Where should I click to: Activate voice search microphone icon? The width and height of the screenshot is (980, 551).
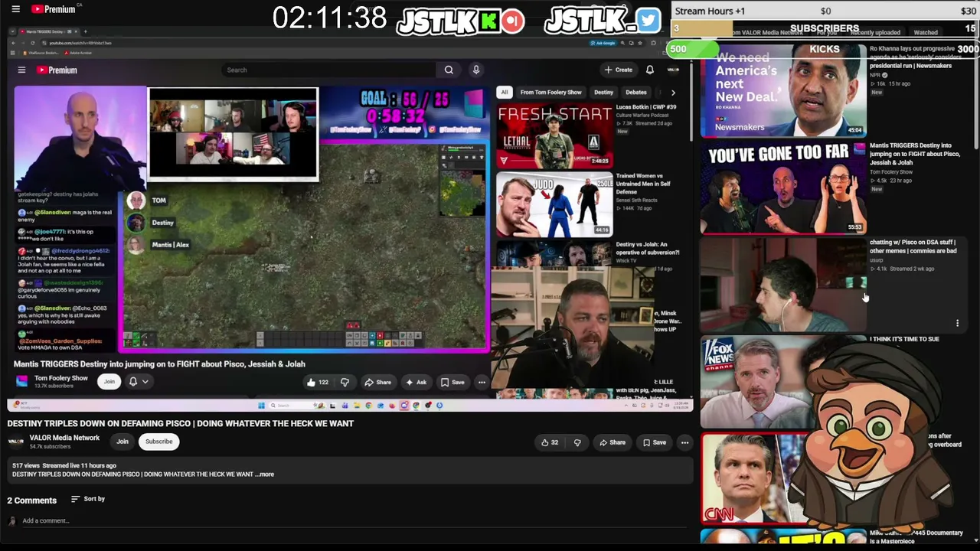tap(476, 70)
